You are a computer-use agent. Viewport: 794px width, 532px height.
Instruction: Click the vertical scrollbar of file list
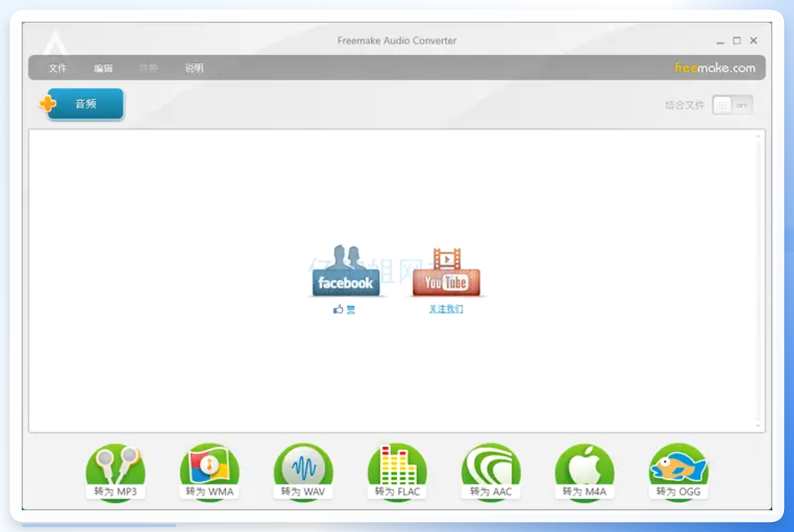pyautogui.click(x=758, y=280)
